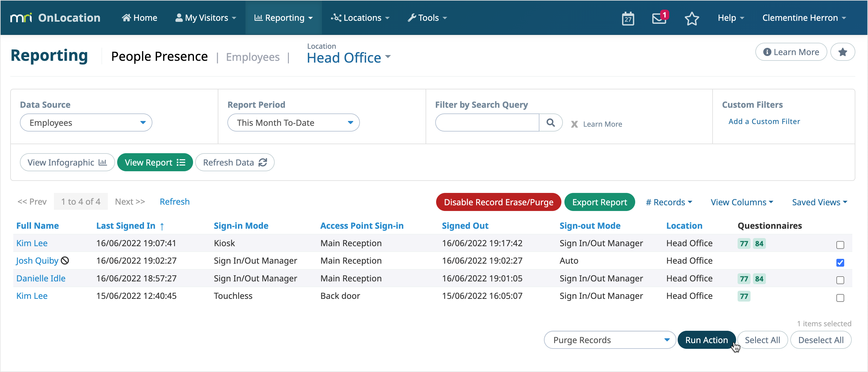Open the Josh Quiby name link
Viewport: 868px width, 372px height.
click(x=37, y=260)
